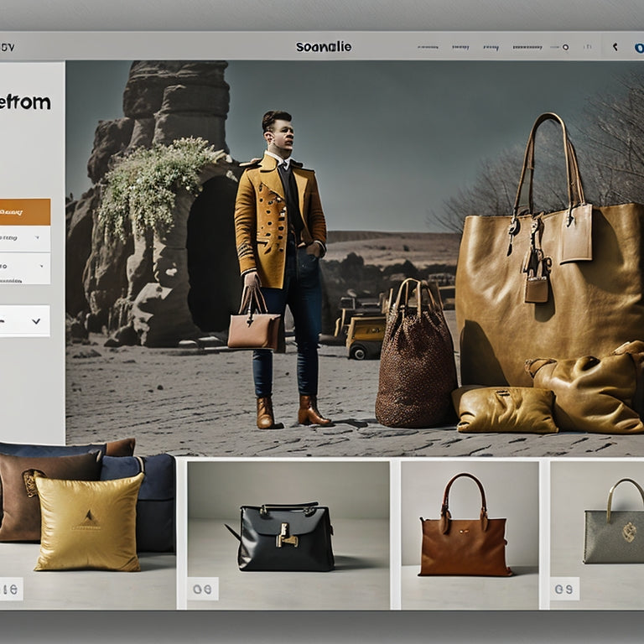Viewport: 644px width, 644px height.
Task: Open the third navigation menu item in header
Action: 491,48
